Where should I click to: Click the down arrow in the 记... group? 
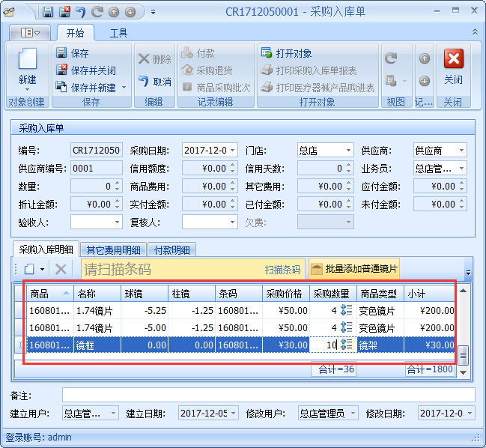(x=425, y=81)
